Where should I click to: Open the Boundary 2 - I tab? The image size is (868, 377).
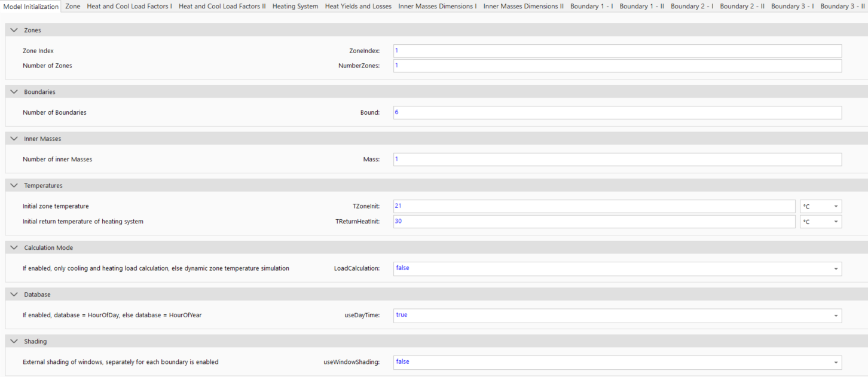point(692,6)
